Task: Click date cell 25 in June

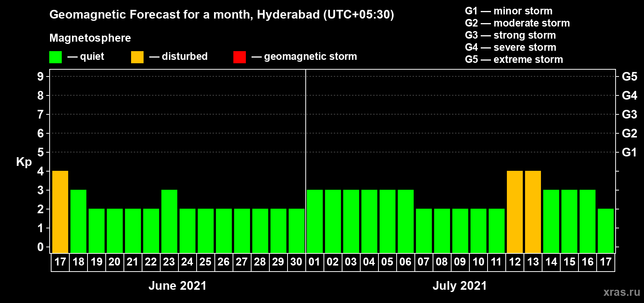Action: click(x=205, y=262)
